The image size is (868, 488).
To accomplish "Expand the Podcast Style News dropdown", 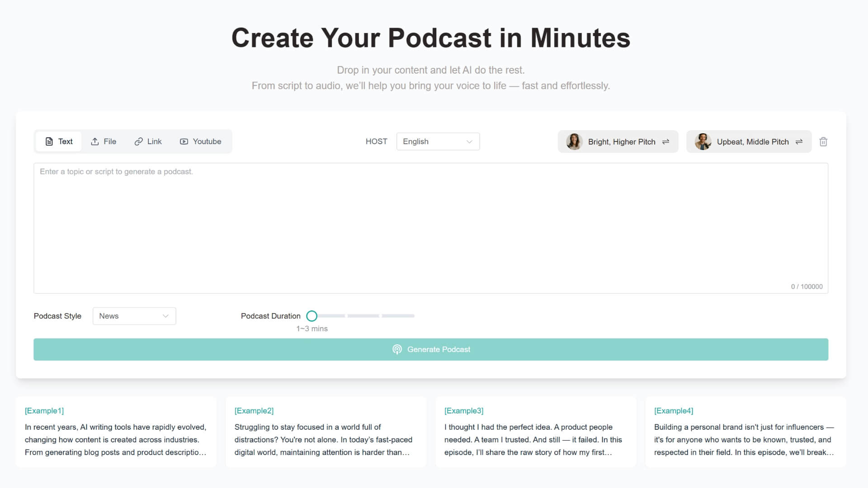I will click(x=134, y=316).
